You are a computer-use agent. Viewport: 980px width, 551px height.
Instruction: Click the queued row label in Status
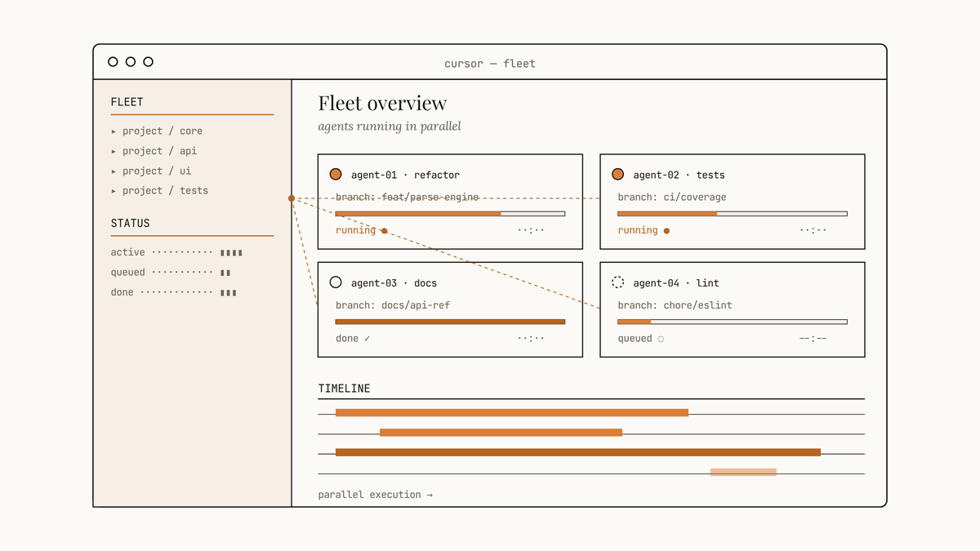tap(128, 273)
